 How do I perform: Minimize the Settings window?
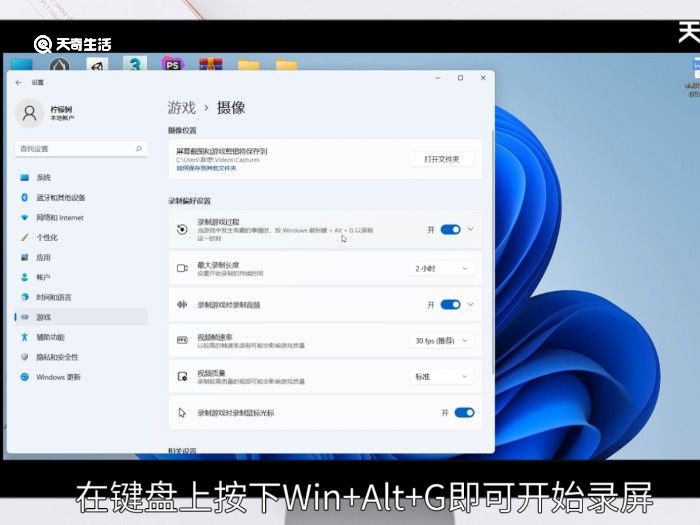[438, 78]
